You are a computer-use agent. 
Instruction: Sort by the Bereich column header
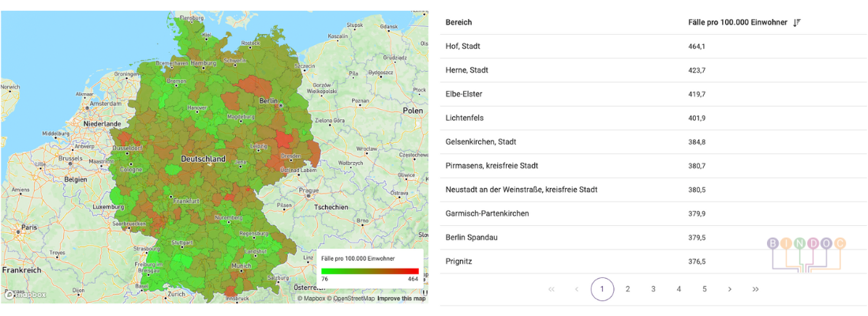pyautogui.click(x=458, y=23)
